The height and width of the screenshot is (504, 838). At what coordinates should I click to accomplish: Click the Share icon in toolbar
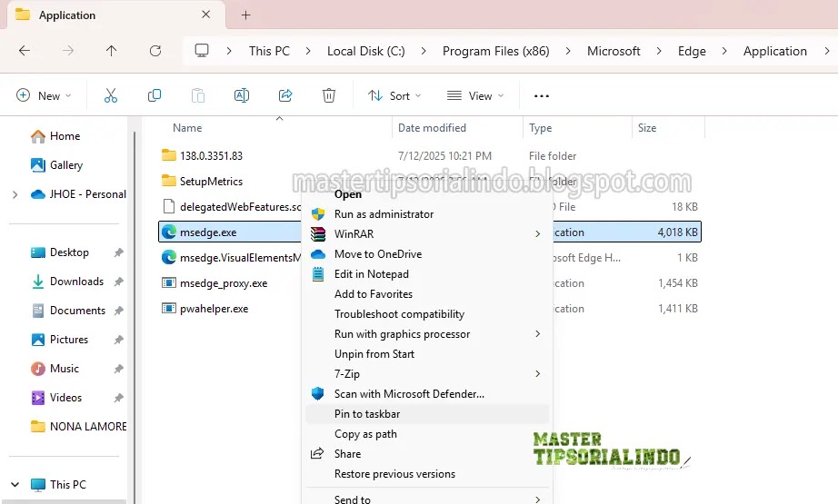(285, 95)
